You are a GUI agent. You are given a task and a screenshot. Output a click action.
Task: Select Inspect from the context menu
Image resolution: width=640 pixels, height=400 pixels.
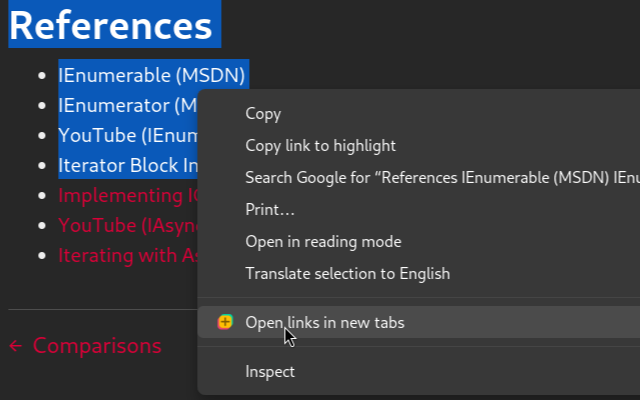(270, 372)
